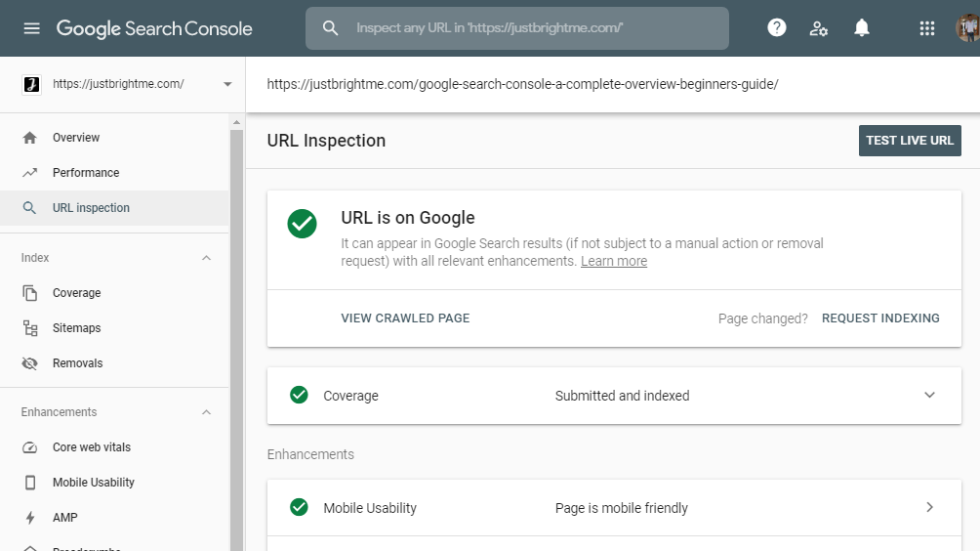
Task: Click 'Page is mobile friendly' status text
Action: [x=621, y=508]
